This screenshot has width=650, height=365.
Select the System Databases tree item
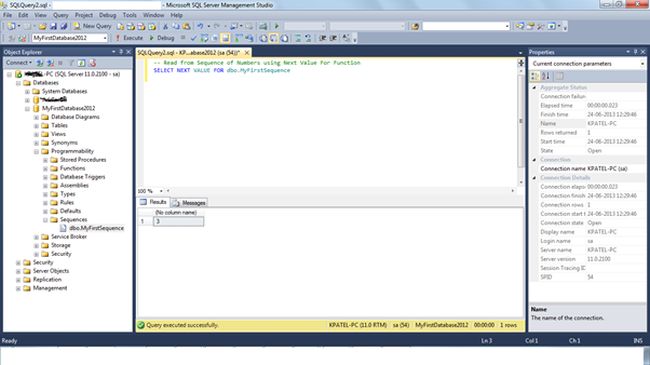[64, 91]
